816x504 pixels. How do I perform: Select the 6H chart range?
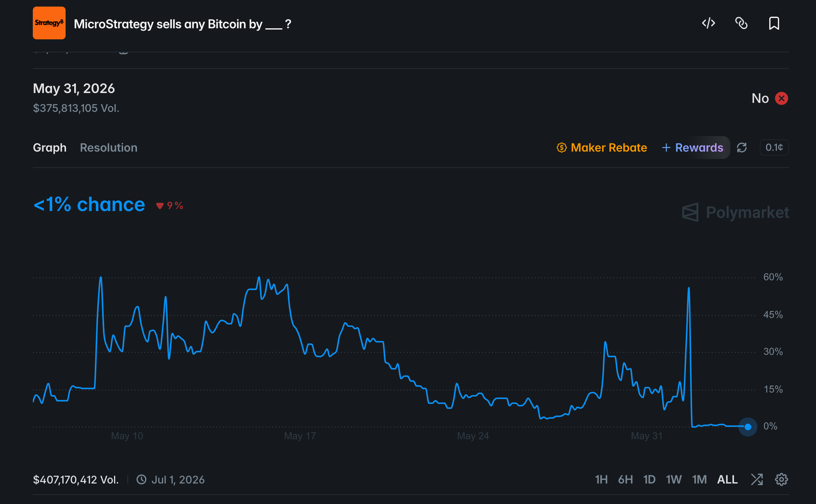coord(625,480)
